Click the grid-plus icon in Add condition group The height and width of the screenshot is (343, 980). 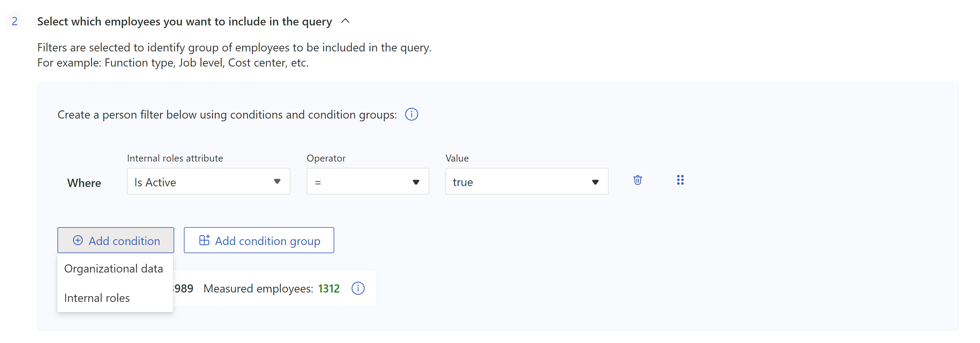(204, 240)
